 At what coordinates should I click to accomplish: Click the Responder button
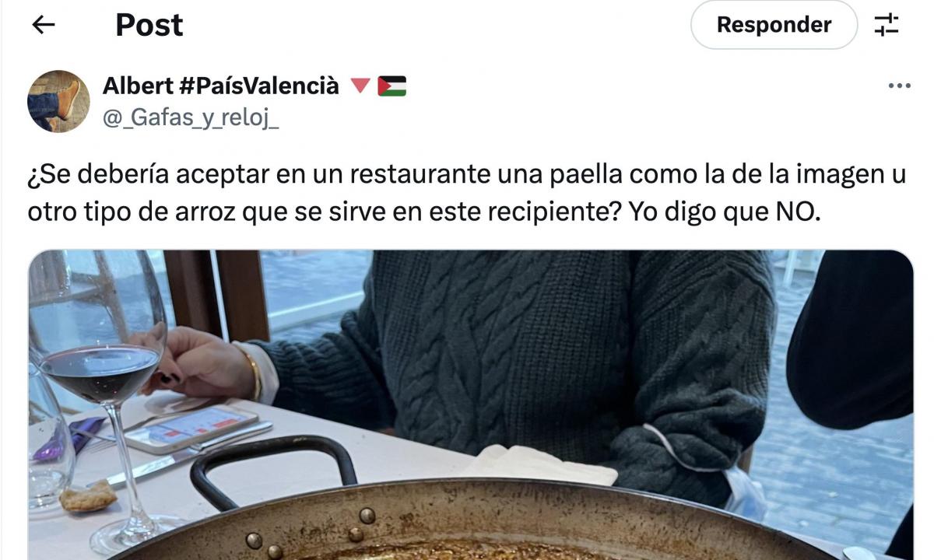point(774,25)
